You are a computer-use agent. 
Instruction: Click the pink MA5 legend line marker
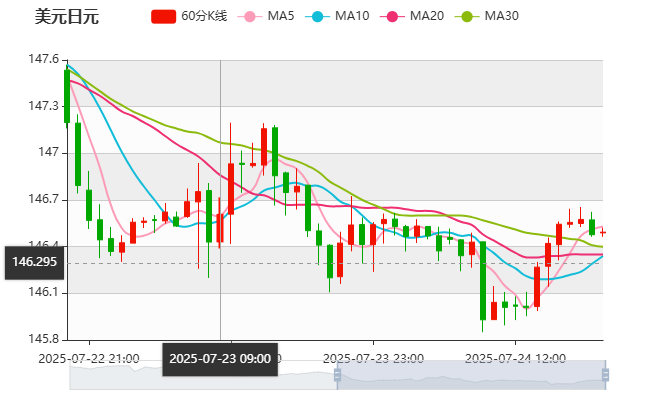[250, 16]
